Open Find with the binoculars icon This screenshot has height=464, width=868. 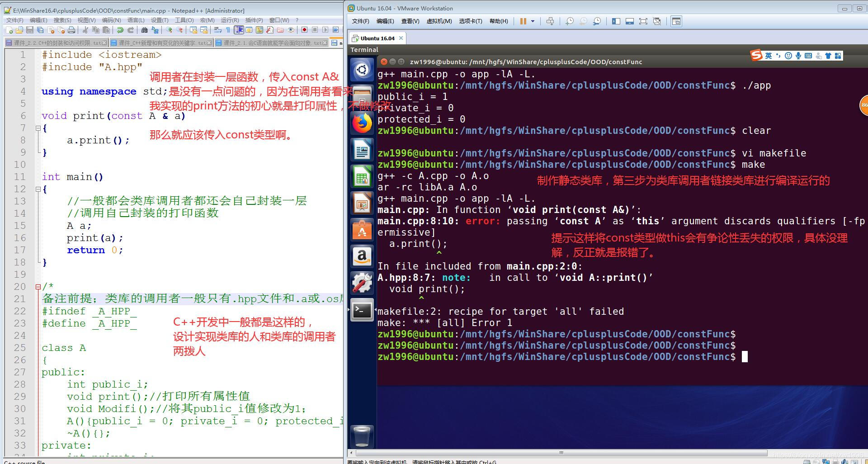[x=144, y=30]
